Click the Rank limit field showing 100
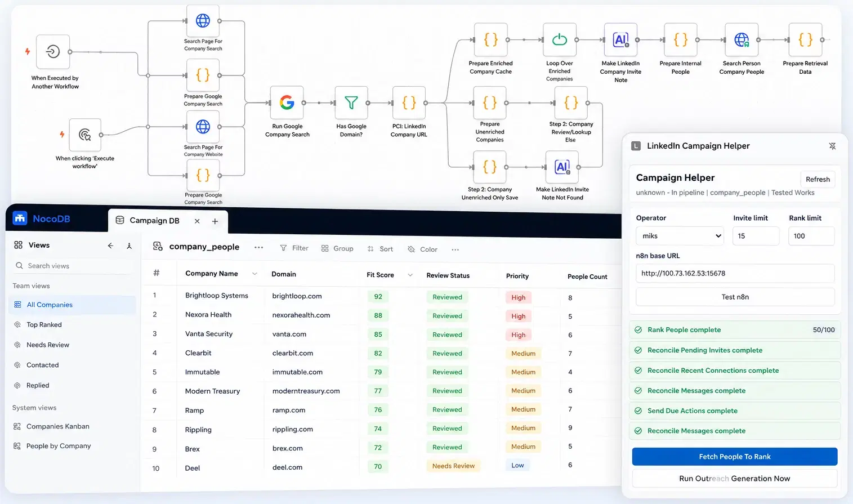This screenshot has width=853, height=504. 811,236
